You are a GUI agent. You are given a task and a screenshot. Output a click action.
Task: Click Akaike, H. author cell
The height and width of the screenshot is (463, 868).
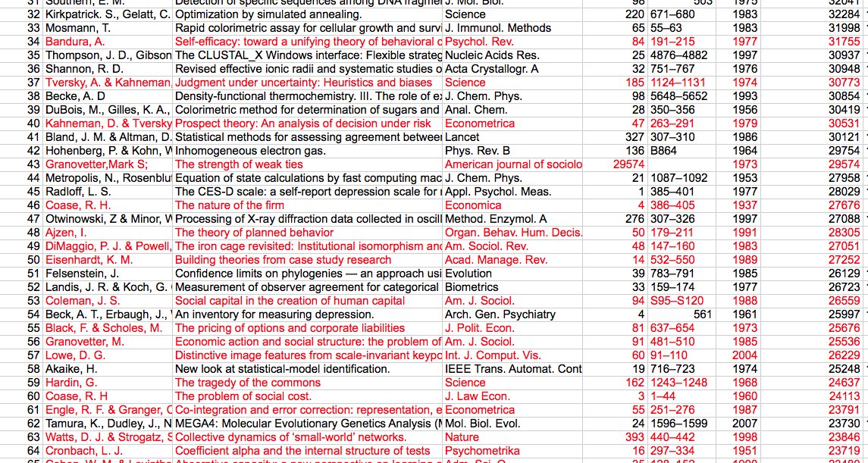click(x=108, y=369)
